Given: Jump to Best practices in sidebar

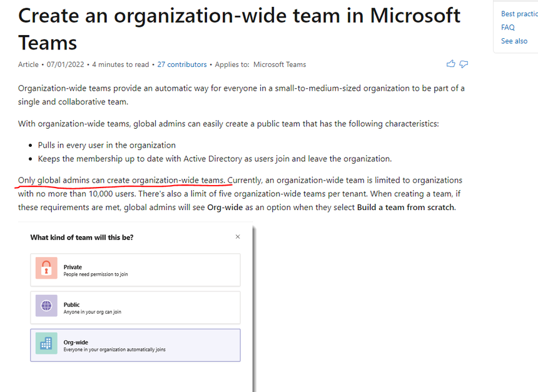Looking at the screenshot, I should point(519,14).
